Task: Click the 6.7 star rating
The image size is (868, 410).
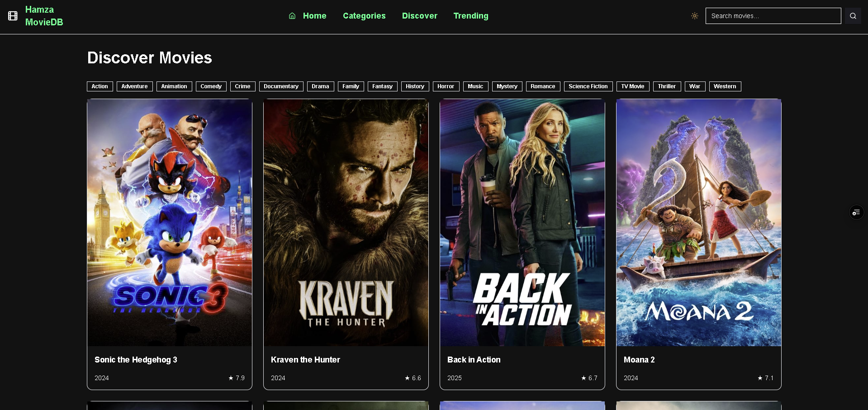Action: (589, 378)
